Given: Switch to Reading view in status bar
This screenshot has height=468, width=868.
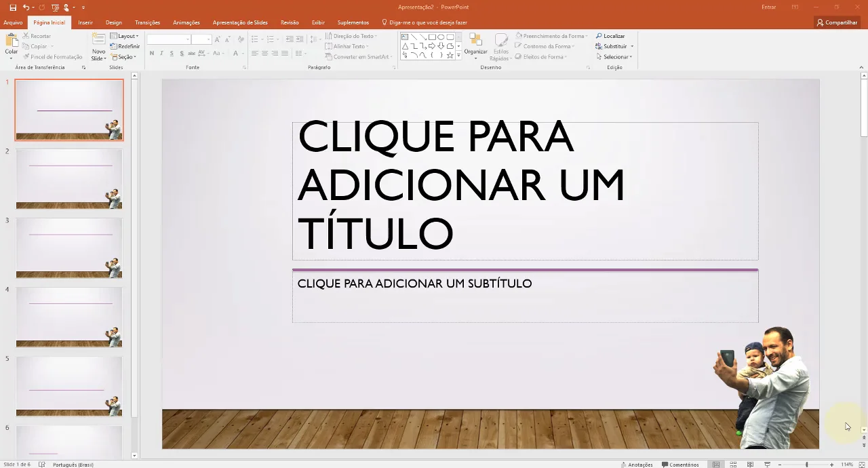Looking at the screenshot, I should (750, 465).
